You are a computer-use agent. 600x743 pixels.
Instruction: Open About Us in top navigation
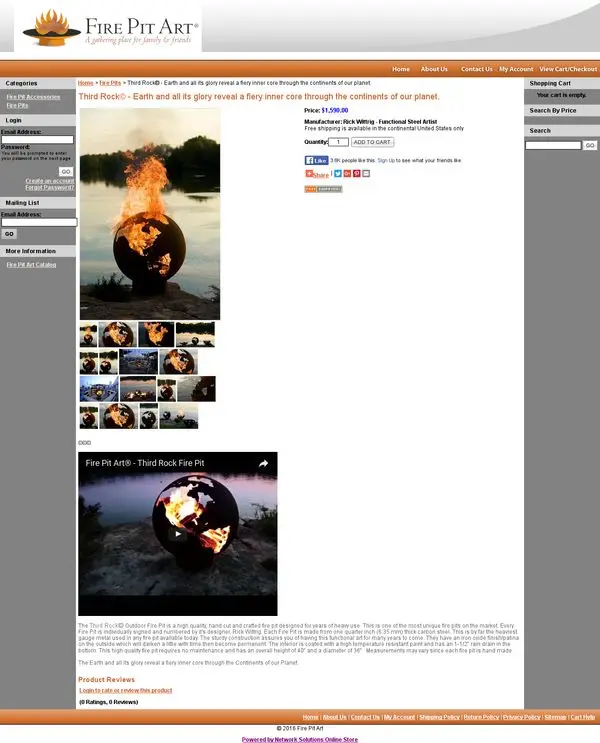coord(434,69)
